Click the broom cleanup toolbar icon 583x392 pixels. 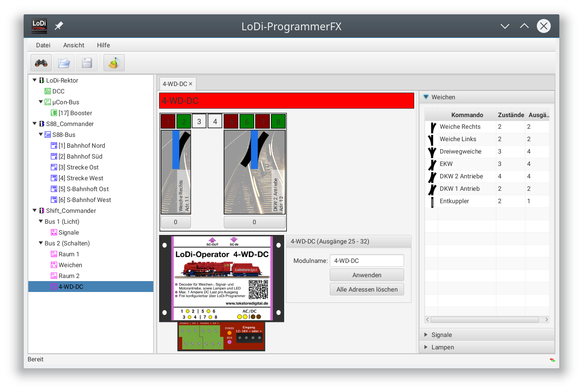coord(114,62)
